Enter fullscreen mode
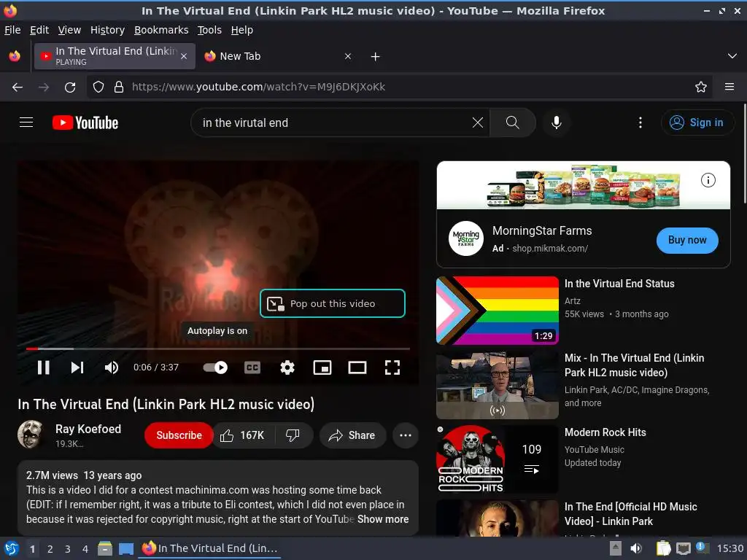Screen dimensions: 747x560 pyautogui.click(x=392, y=367)
